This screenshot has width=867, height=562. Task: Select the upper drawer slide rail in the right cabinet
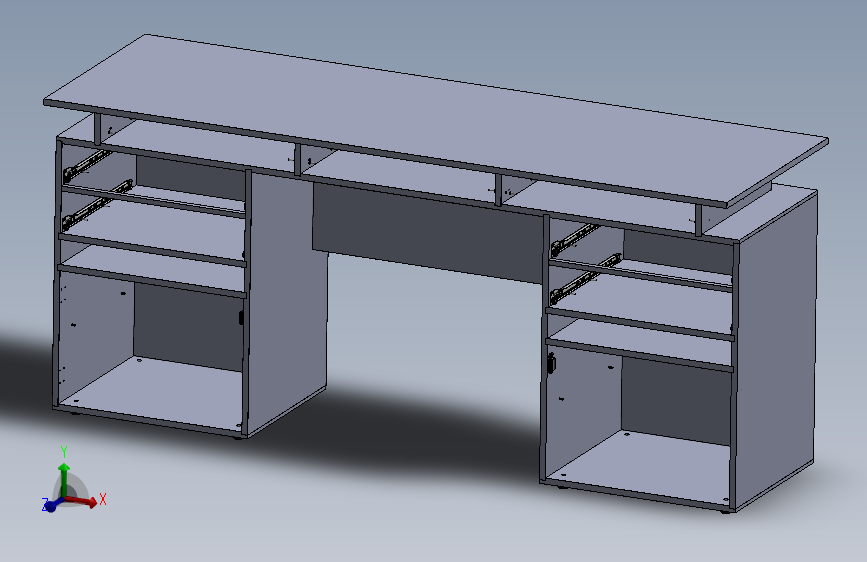[x=575, y=238]
